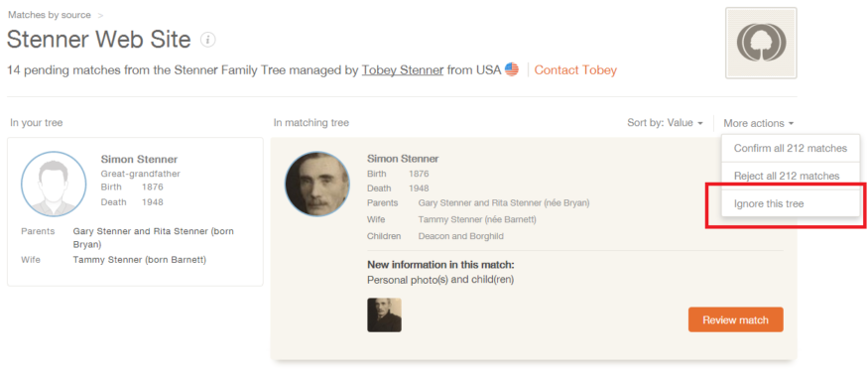Open the More actions dropdown
The image size is (868, 375).
(759, 124)
